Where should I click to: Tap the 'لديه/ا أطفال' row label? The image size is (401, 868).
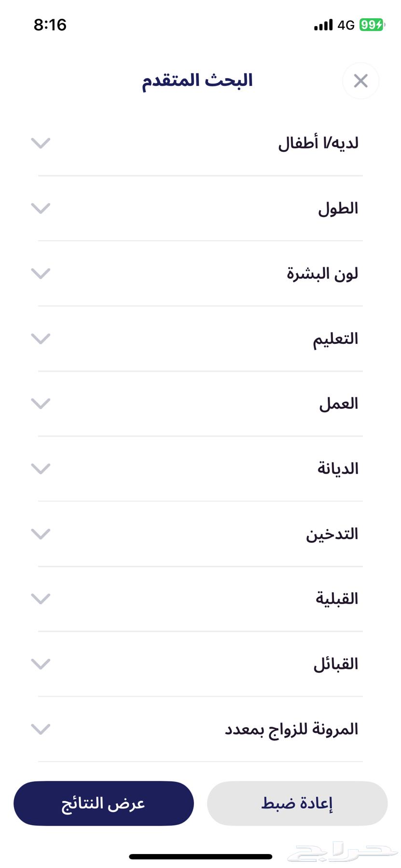(318, 143)
